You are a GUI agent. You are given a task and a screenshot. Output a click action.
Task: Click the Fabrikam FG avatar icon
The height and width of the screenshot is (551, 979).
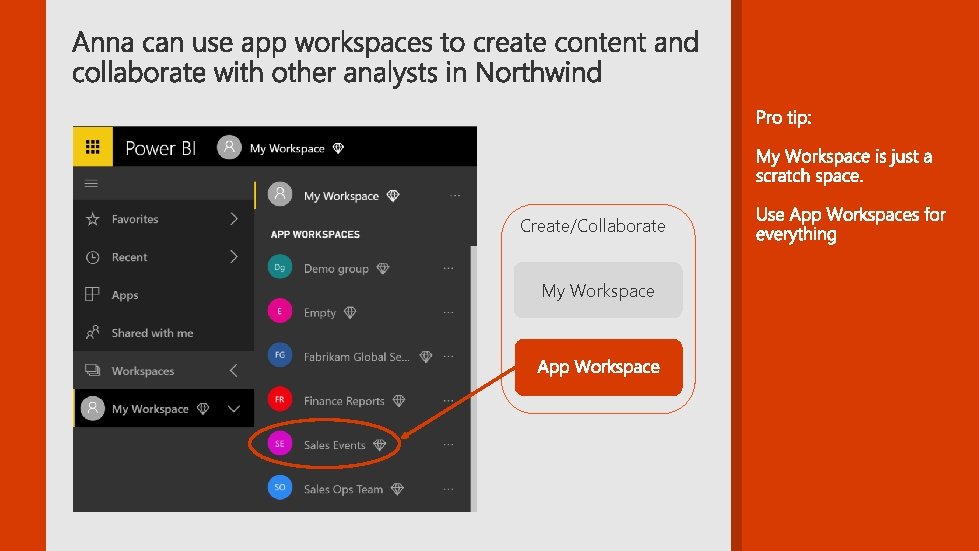280,355
